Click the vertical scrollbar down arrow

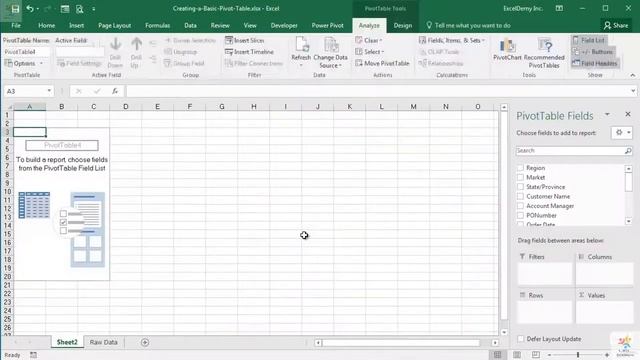pyautogui.click(x=504, y=332)
